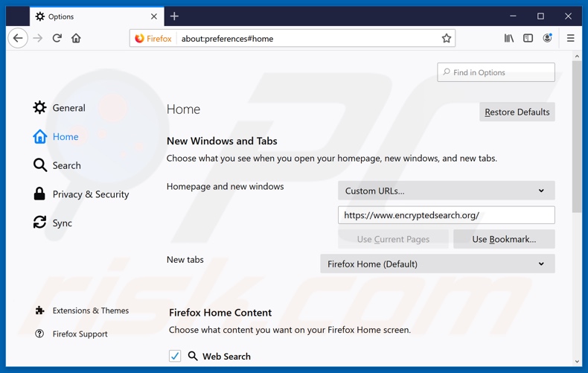Click the scrollbar up arrow
588x373 pixels.
point(577,57)
